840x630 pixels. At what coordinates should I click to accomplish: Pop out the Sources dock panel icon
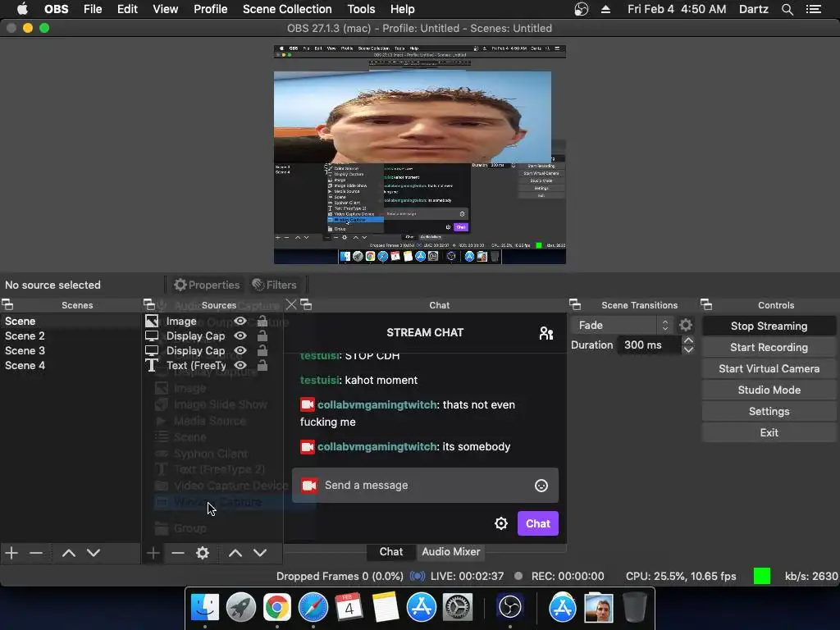[149, 305]
